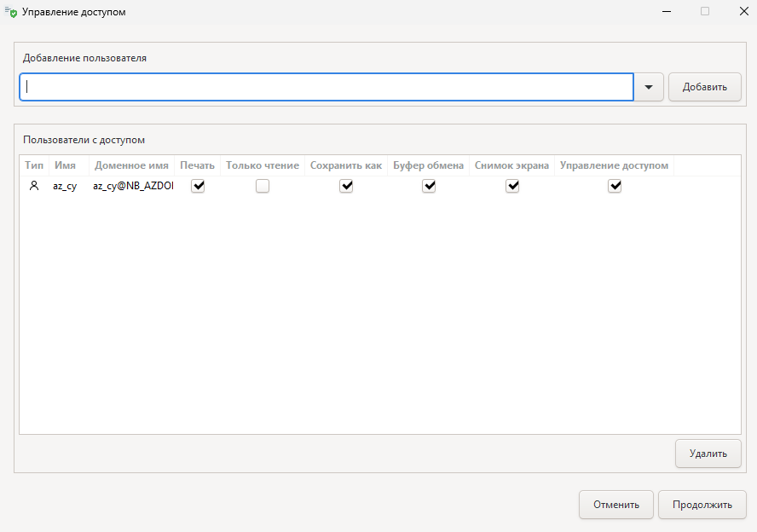Uncheck Управление доступом for az_cy
This screenshot has height=532, width=757.
(615, 186)
